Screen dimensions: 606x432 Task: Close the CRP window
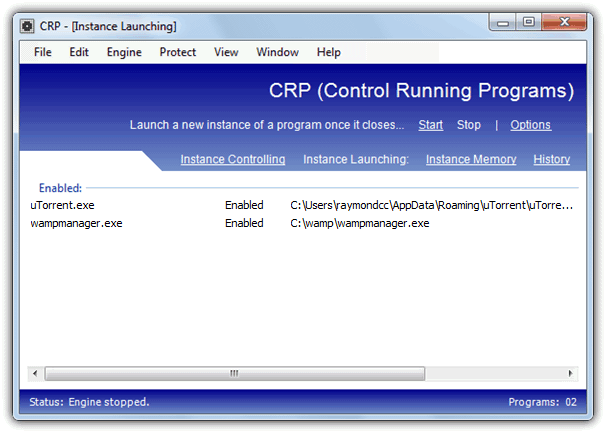coord(564,22)
